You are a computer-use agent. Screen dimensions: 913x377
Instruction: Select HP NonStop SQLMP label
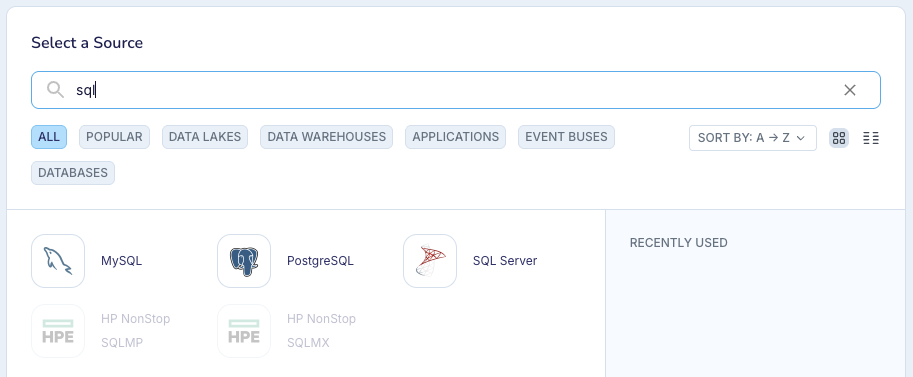[136, 331]
